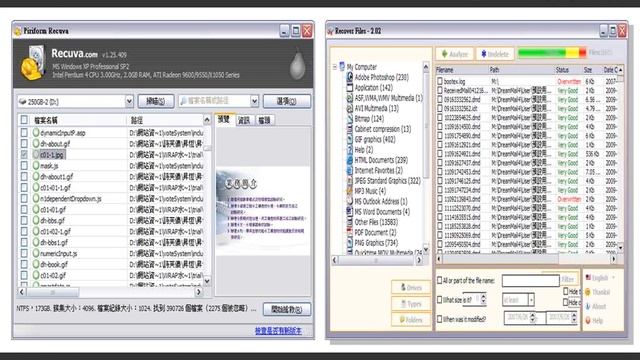The image size is (640, 360).
Task: Check the bootex.log file checkbox
Action: pos(440,81)
